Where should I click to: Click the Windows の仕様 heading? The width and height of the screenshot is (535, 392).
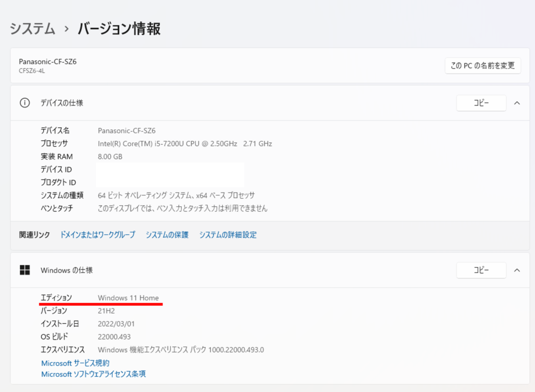click(66, 270)
